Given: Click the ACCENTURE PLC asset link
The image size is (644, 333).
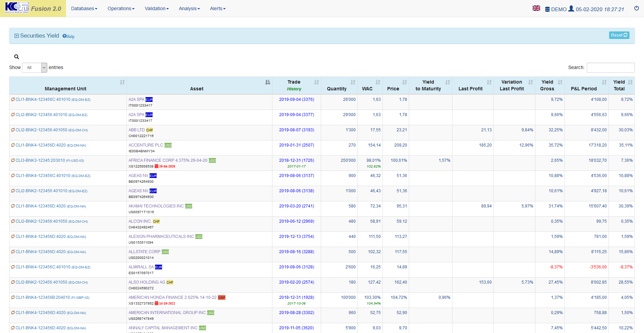Looking at the screenshot, I should [x=146, y=145].
